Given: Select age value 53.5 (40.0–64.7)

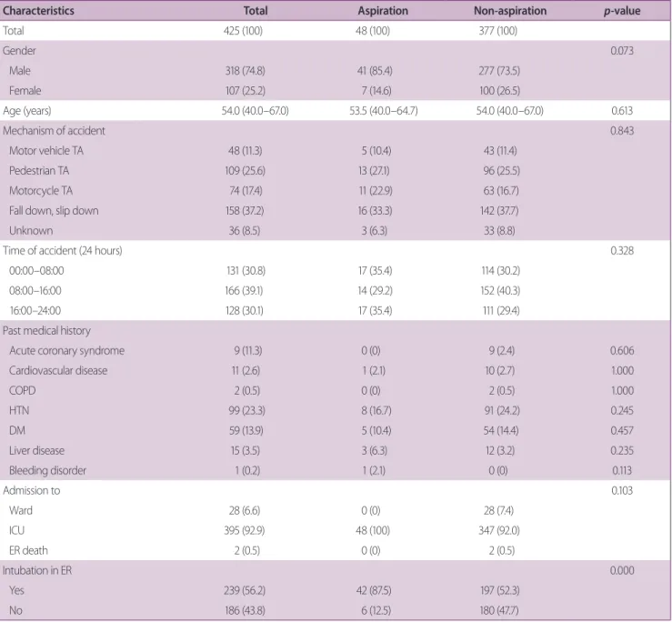Looking at the screenshot, I should click(x=383, y=111).
